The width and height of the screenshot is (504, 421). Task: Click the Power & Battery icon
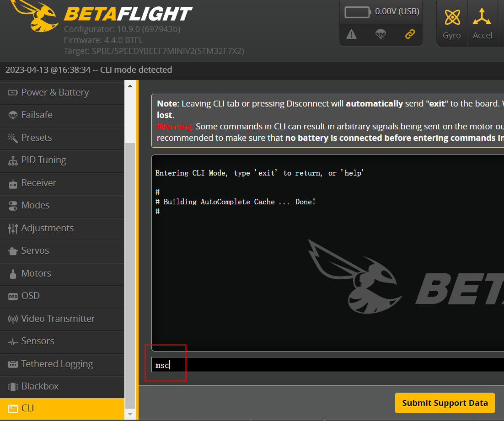pyautogui.click(x=13, y=93)
